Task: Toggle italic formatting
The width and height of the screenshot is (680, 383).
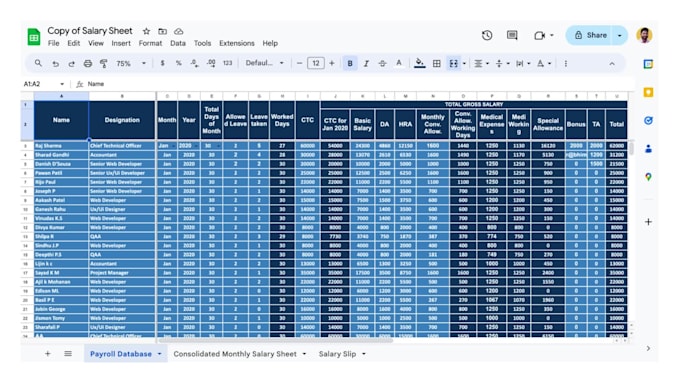Action: 366,63
